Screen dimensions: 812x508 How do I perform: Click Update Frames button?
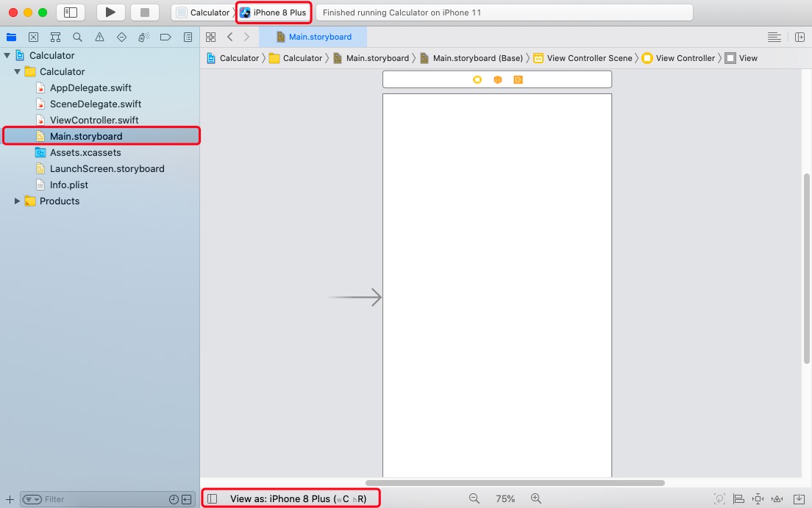(x=719, y=498)
